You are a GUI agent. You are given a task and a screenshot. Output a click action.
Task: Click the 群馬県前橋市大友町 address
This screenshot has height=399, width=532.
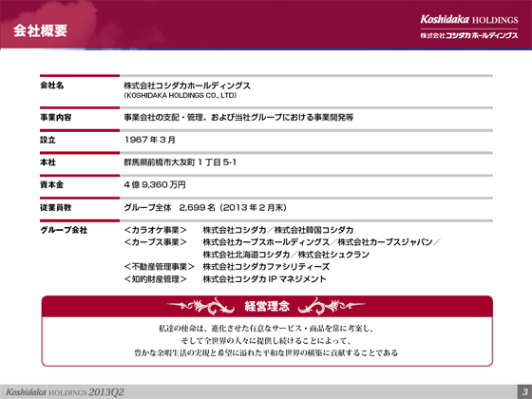pos(180,162)
